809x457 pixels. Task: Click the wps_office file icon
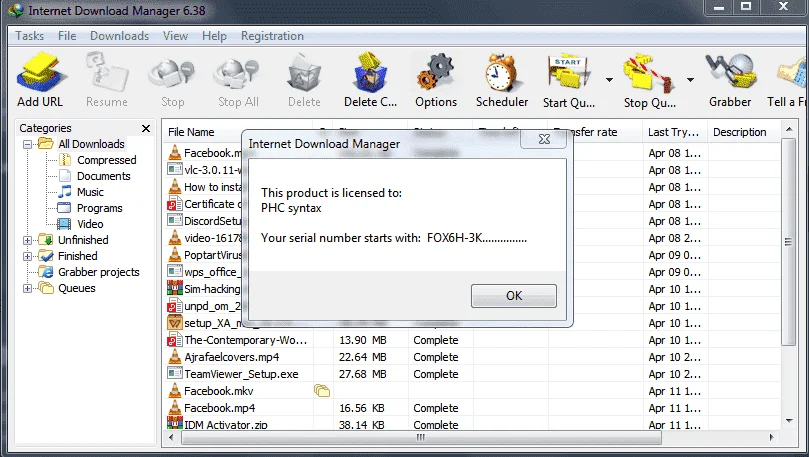click(x=175, y=271)
